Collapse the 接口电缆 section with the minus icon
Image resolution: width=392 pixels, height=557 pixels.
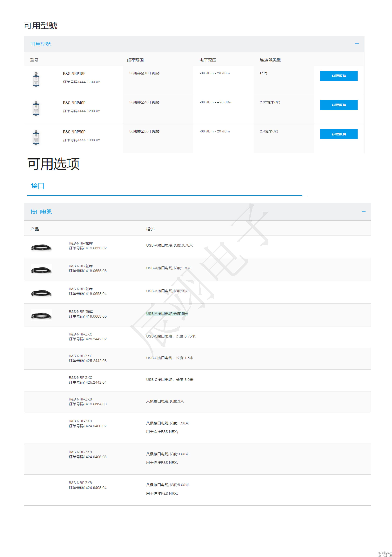[x=363, y=211]
